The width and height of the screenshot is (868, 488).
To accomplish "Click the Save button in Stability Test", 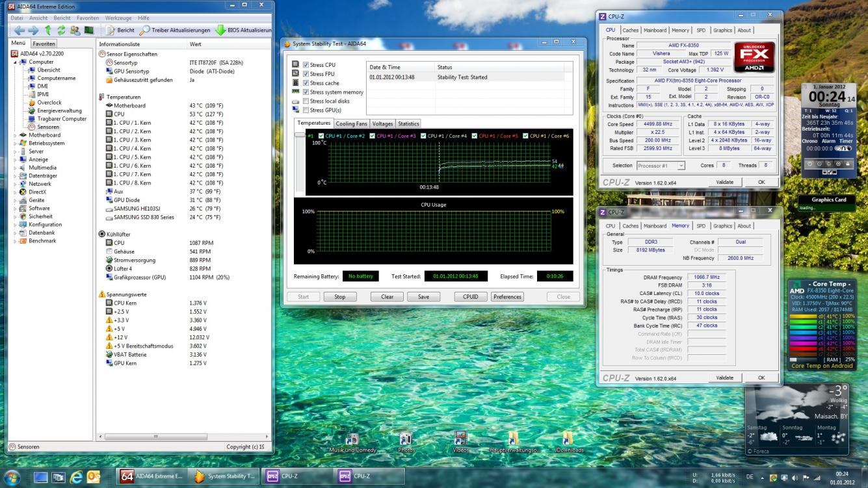I will coord(423,296).
